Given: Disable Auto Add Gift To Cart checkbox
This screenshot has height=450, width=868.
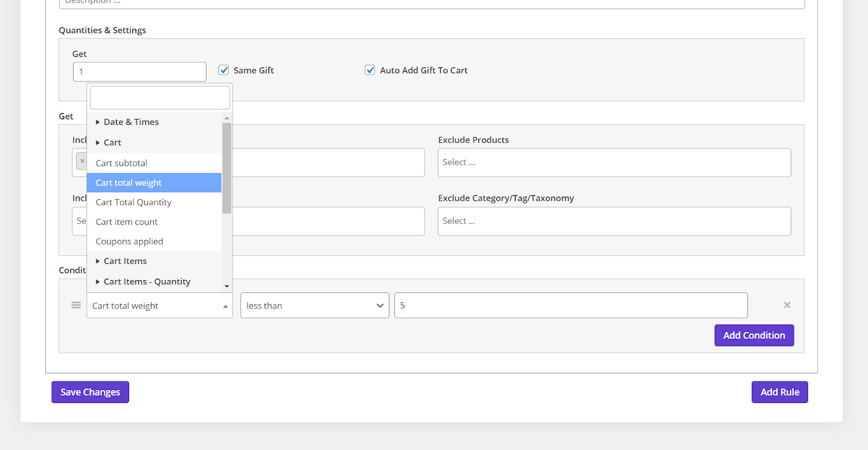Looking at the screenshot, I should [x=370, y=70].
